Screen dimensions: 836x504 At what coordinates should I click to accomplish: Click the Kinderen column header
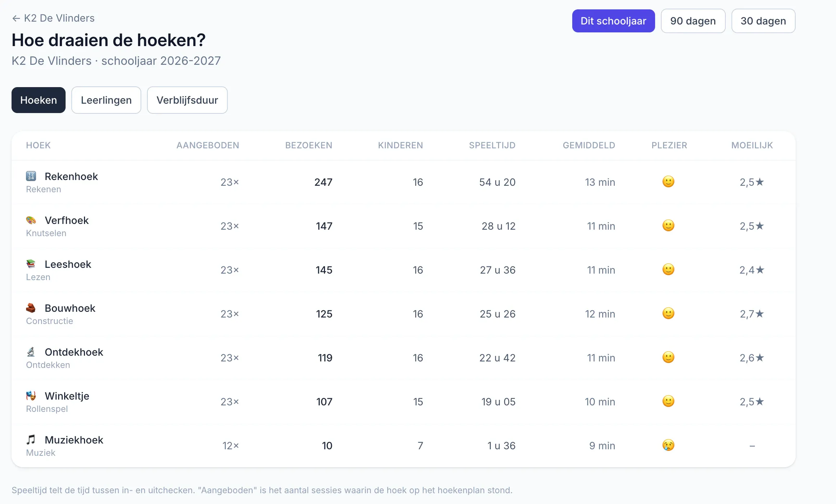[x=400, y=145]
